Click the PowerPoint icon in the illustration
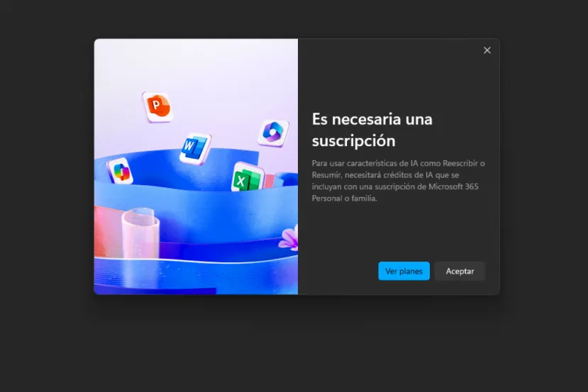The height and width of the screenshot is (392, 588). 158,106
